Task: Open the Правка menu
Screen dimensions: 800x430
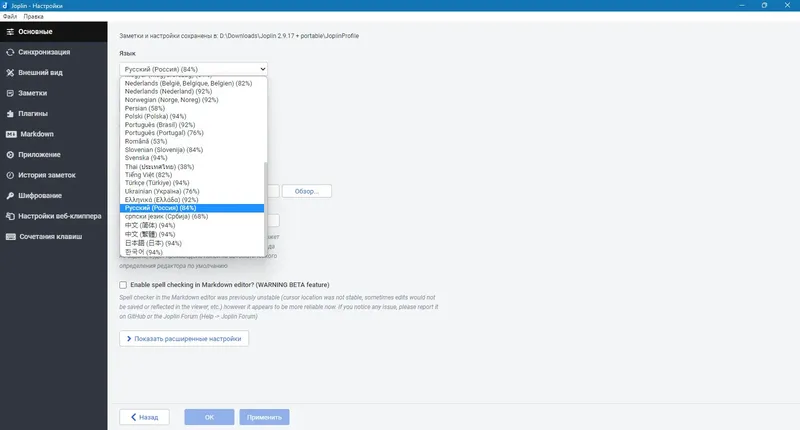Action: 33,16
